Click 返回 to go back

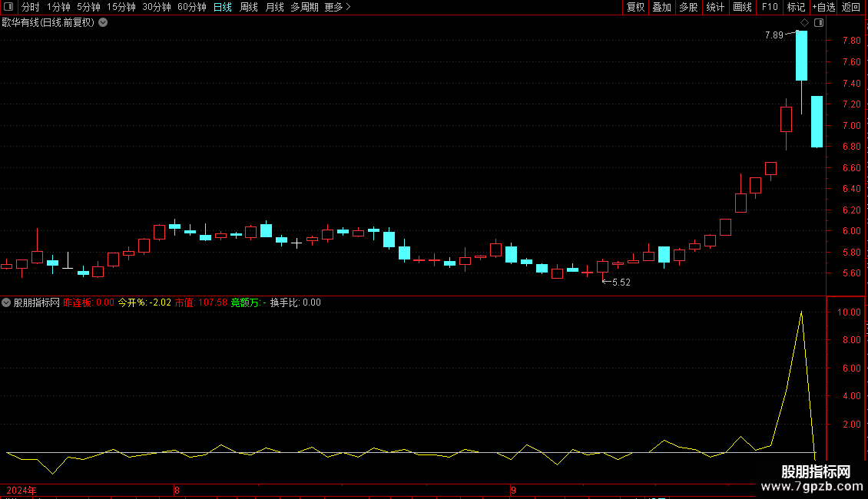pyautogui.click(x=851, y=7)
